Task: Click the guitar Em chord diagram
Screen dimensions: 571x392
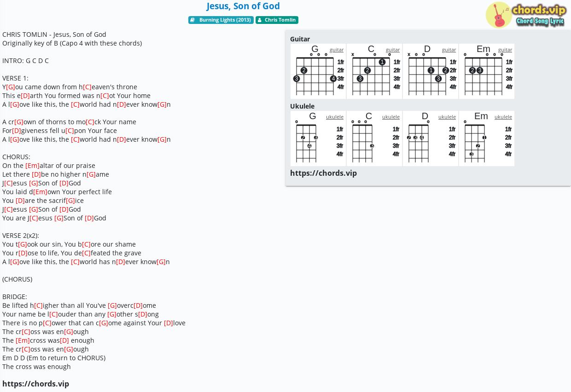Action: 487,71
